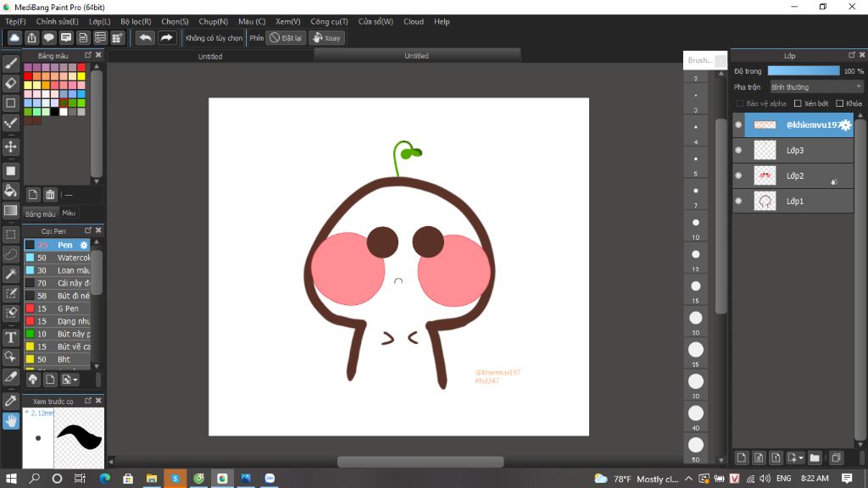Click the share/export icon in toolbar

[x=31, y=37]
